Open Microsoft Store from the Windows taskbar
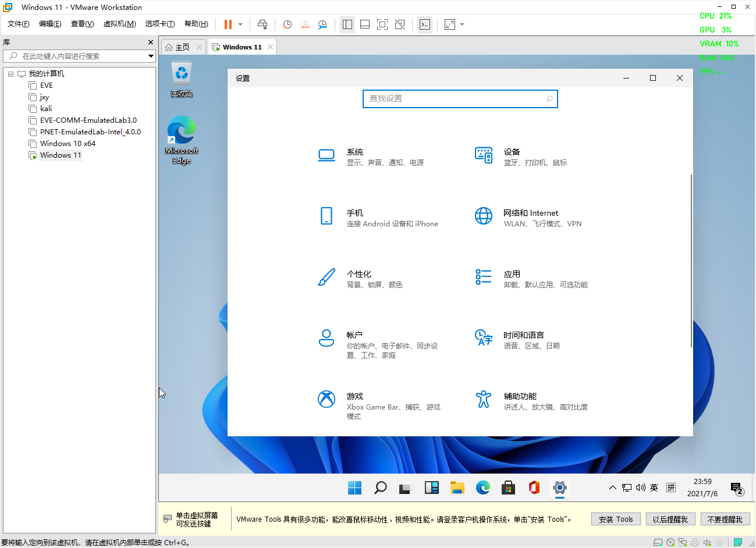 click(508, 488)
